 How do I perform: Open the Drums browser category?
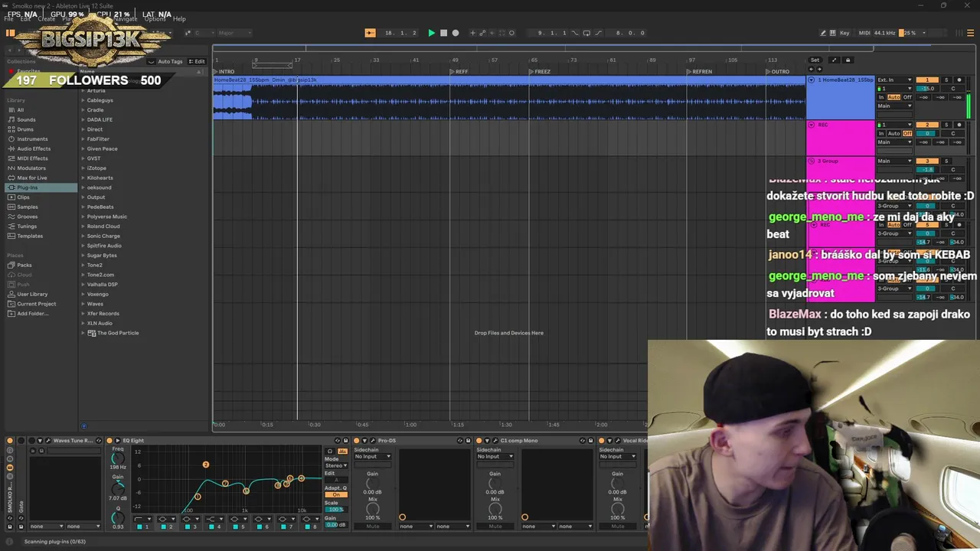pos(25,129)
